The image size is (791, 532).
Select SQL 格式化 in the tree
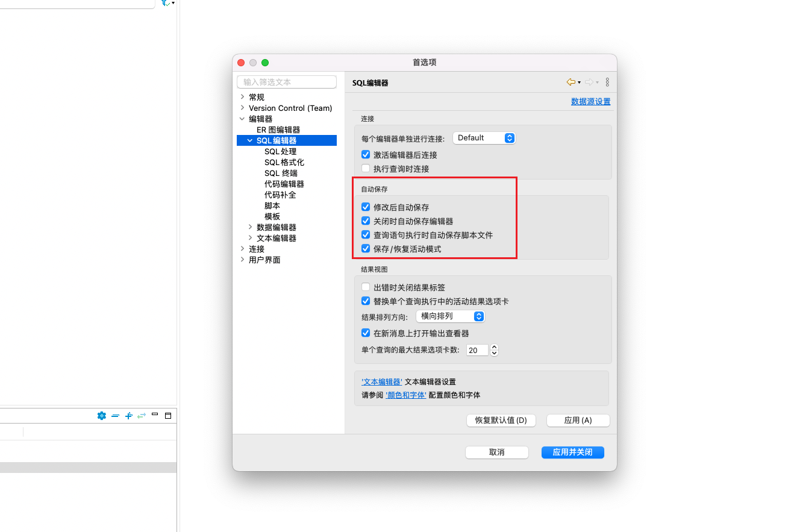coord(284,162)
